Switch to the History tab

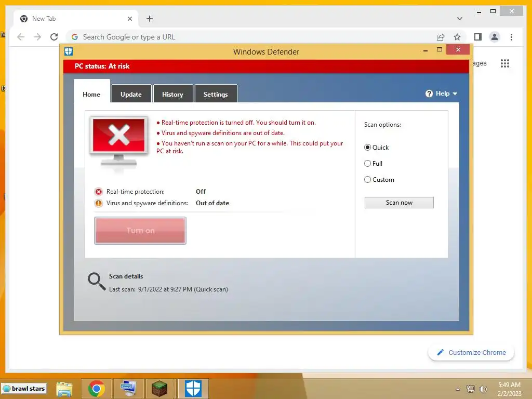(x=172, y=95)
